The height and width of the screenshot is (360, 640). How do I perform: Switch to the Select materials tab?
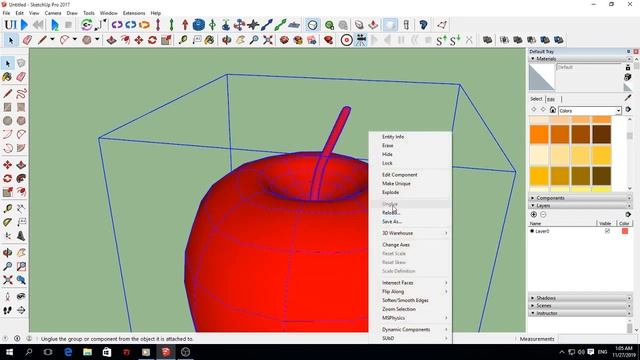click(x=536, y=99)
